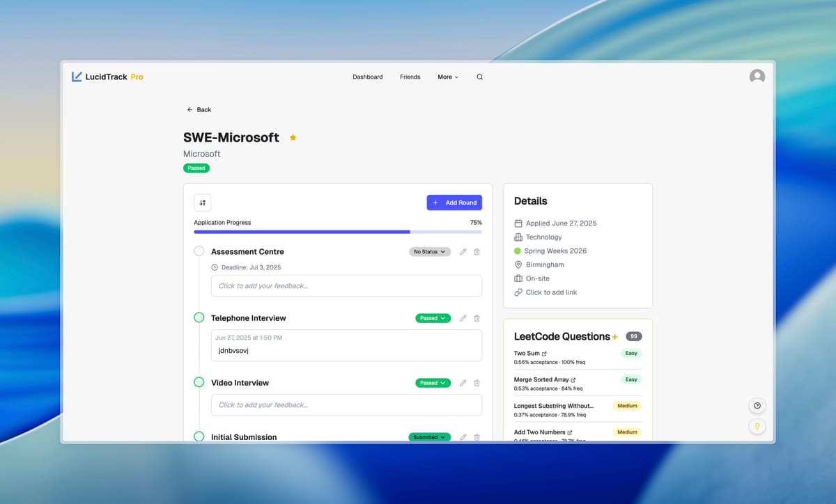Viewport: 836px width, 504px height.
Task: Click the Birmingham location text
Action: pyautogui.click(x=545, y=265)
